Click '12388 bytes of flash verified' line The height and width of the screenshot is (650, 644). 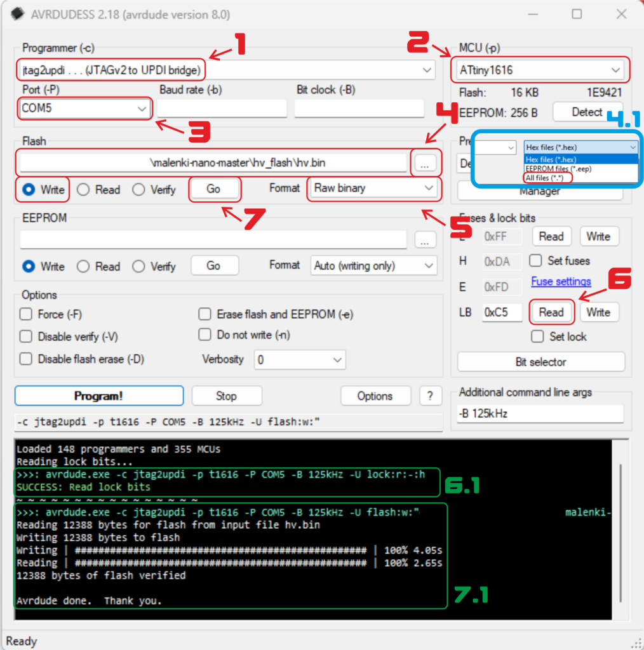click(101, 575)
